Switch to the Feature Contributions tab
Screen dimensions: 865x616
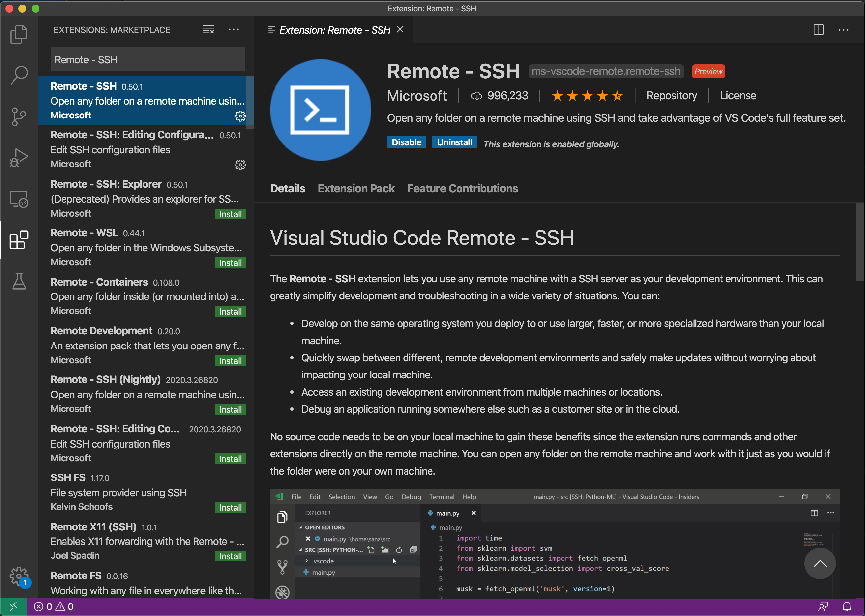point(462,189)
